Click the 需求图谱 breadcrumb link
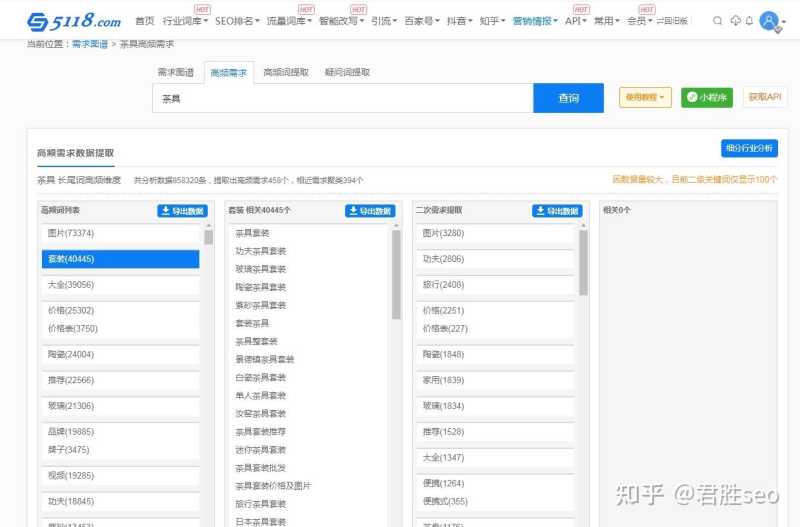This screenshot has width=800, height=527. coord(89,44)
